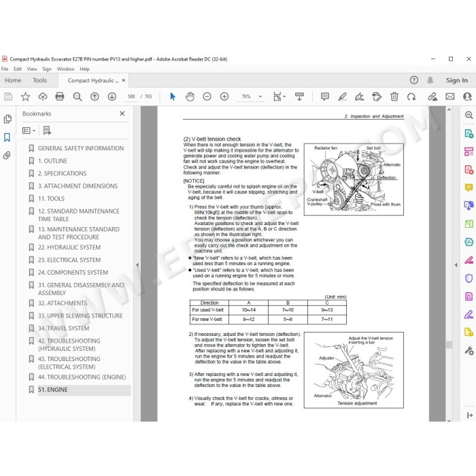
Task: Delete with the trash icon
Action: point(394,97)
